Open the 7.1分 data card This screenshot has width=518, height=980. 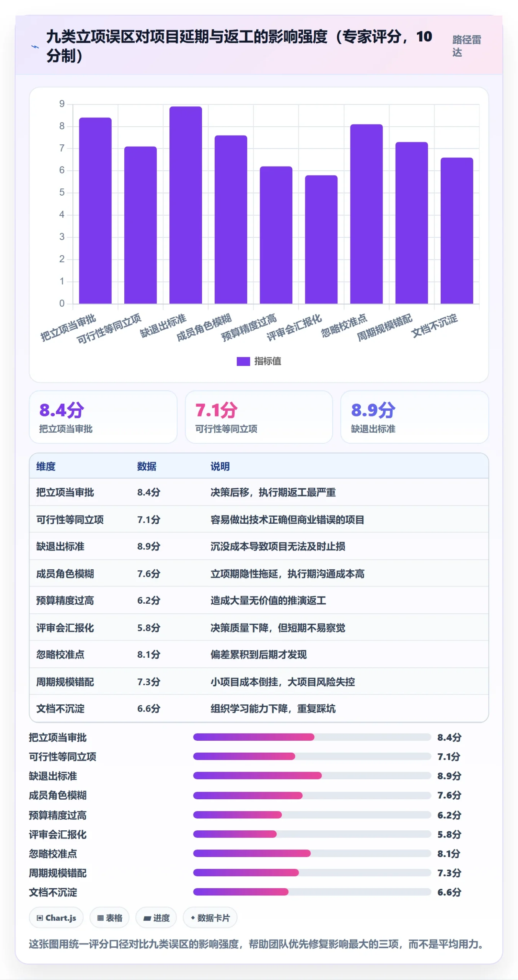click(259, 417)
